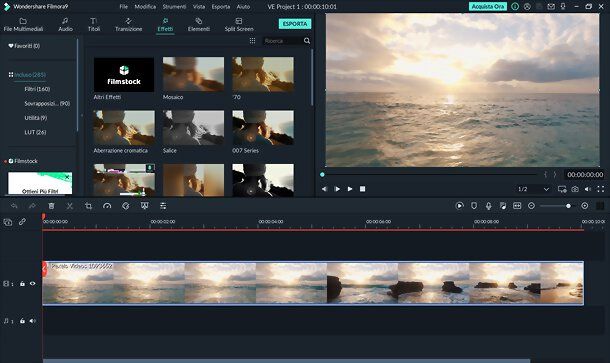Image resolution: width=610 pixels, height=363 pixels.
Task: Click the preview progress bar handle
Action: pos(322,175)
